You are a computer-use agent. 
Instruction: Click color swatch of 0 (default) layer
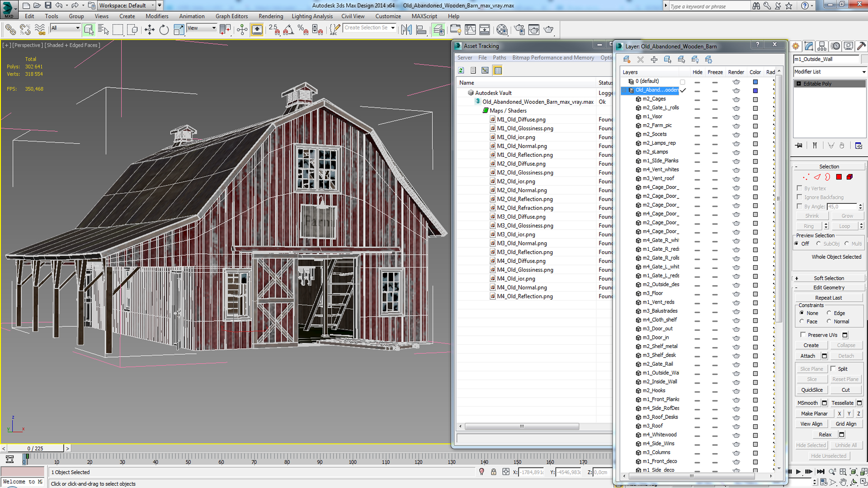pyautogui.click(x=755, y=82)
